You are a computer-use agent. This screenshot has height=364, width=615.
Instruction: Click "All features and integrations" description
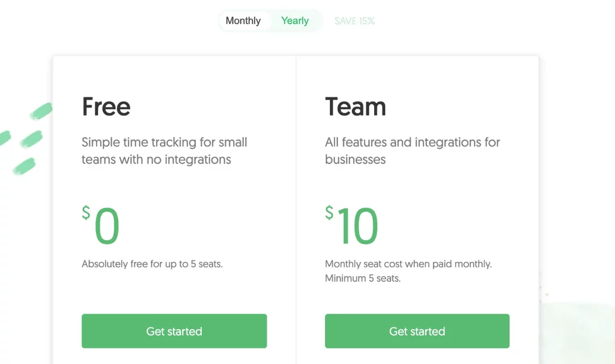point(412,143)
